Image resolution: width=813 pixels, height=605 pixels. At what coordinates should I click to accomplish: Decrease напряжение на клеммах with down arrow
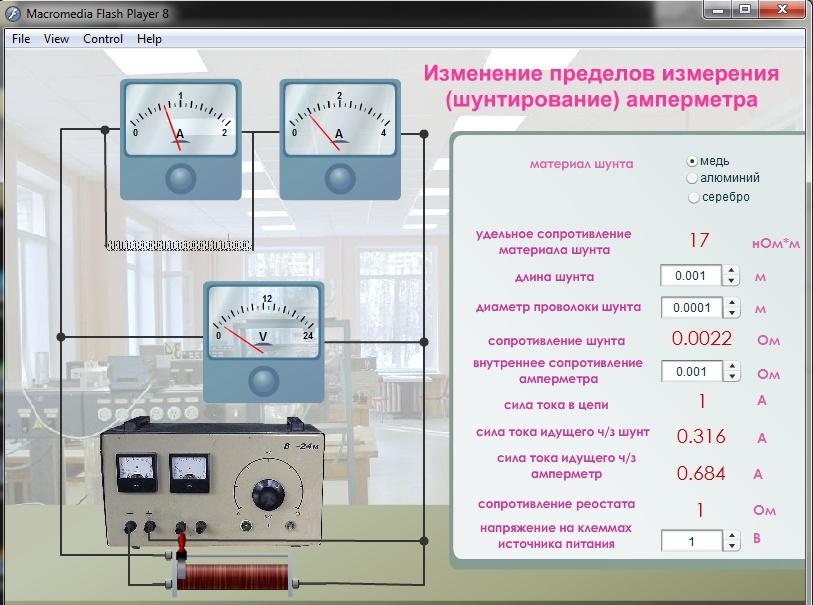pos(732,546)
